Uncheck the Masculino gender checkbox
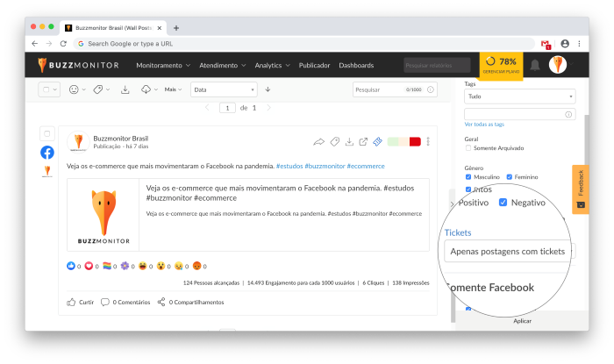The width and height of the screenshot is (614, 364). (468, 176)
